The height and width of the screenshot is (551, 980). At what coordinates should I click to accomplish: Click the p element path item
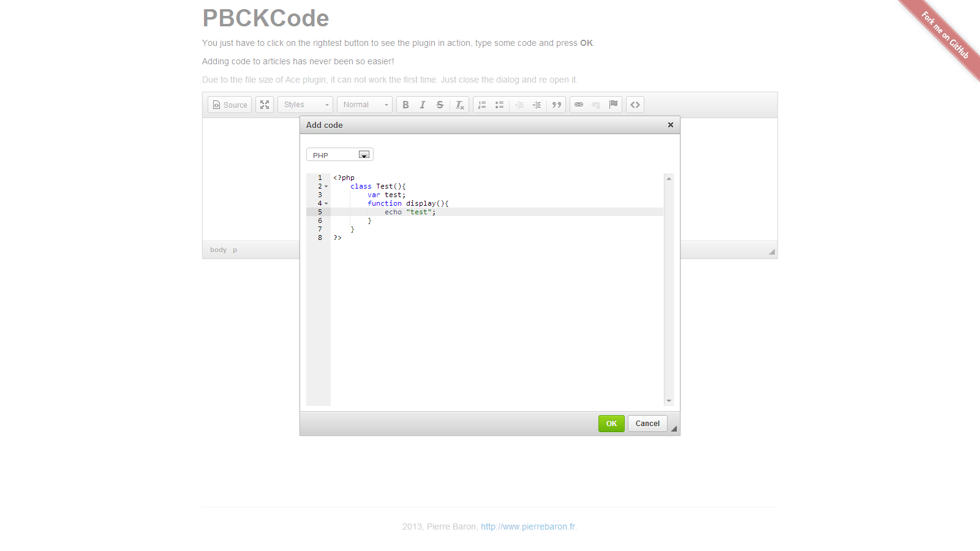tap(235, 250)
